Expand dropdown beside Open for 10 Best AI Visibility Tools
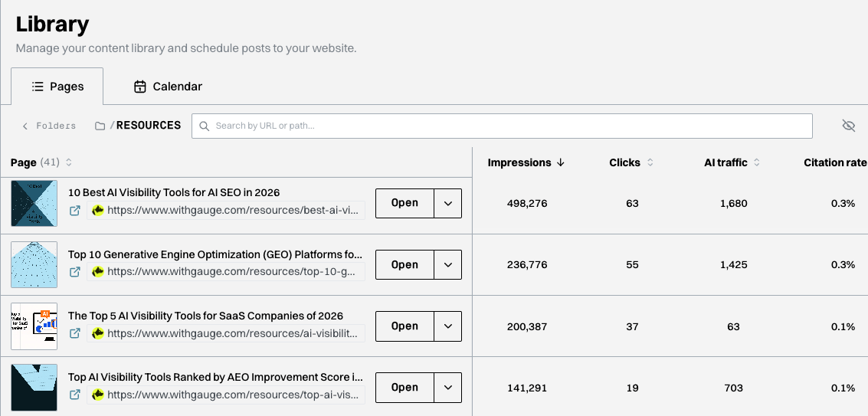The image size is (868, 416). pos(448,203)
